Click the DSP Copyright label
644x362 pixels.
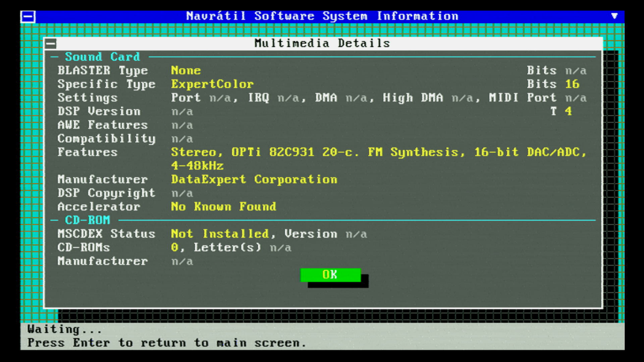[x=106, y=193]
